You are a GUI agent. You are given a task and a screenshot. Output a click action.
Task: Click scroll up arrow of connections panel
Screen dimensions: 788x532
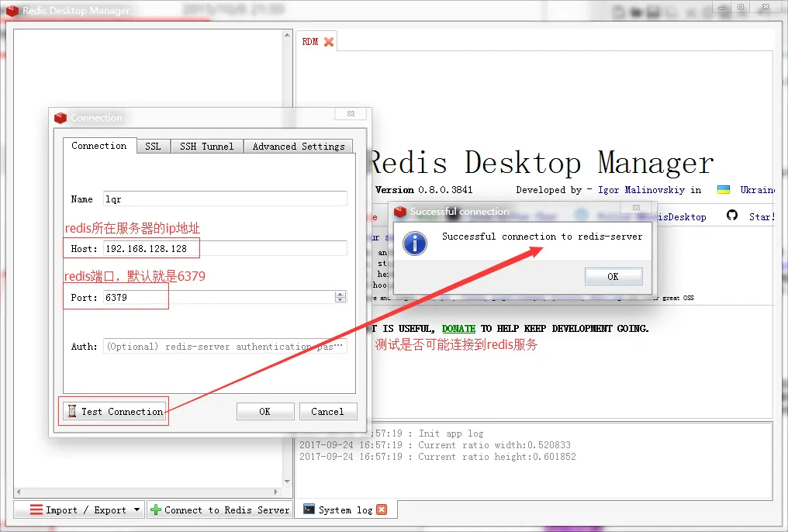point(287,35)
